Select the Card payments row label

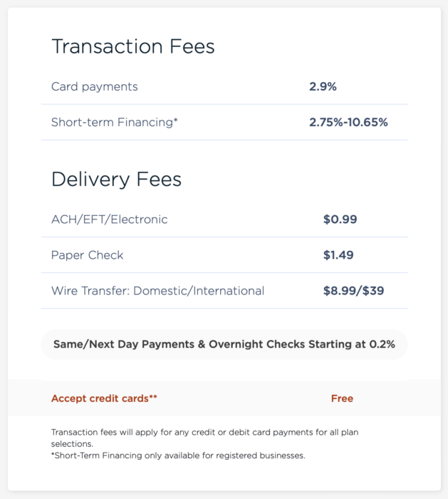95,86
